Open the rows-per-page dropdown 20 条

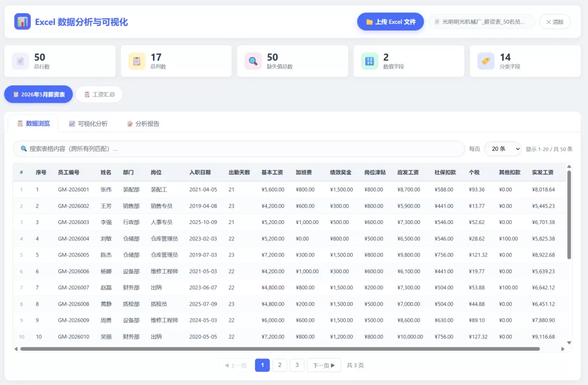[503, 148]
